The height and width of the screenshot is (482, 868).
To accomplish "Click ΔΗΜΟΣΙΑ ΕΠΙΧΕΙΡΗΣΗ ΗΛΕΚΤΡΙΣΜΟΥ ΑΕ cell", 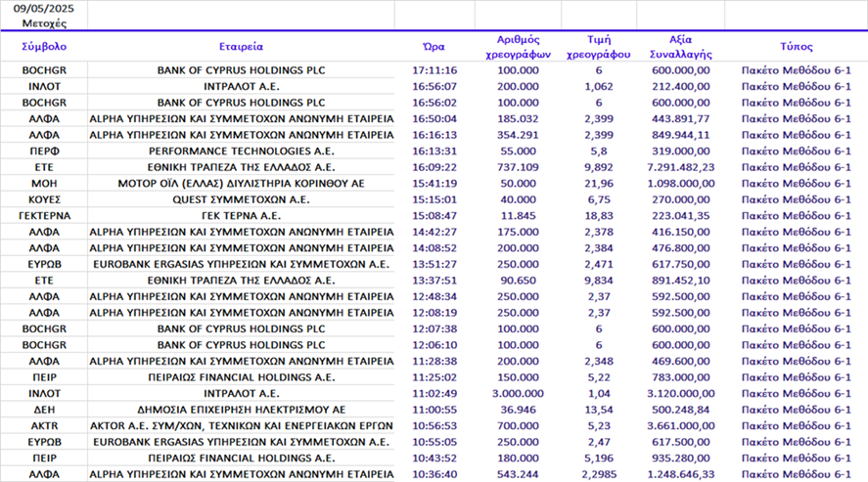I will [x=241, y=410].
